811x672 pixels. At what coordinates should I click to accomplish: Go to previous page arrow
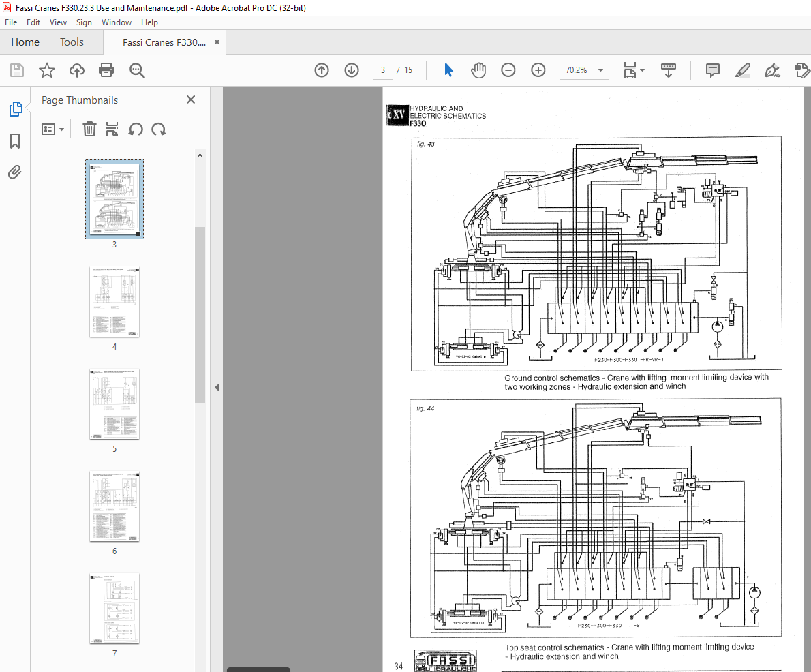[322, 70]
